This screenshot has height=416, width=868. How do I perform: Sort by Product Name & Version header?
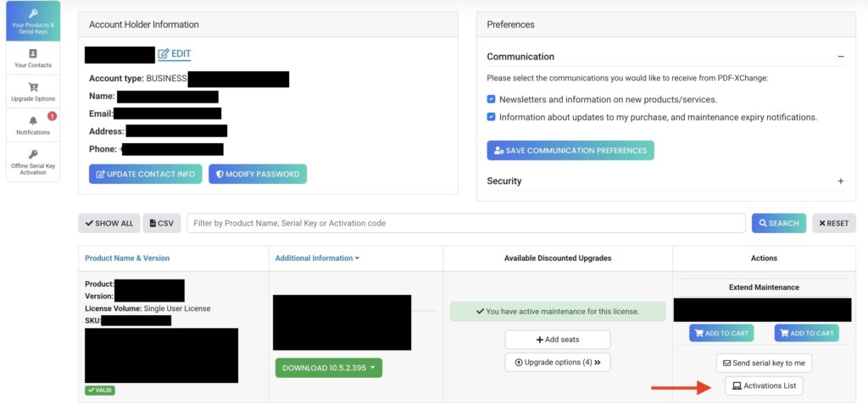coord(127,258)
